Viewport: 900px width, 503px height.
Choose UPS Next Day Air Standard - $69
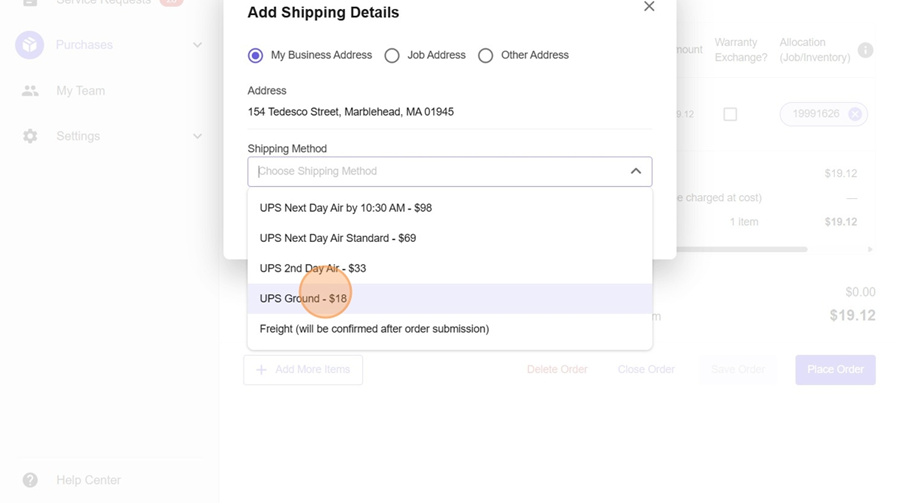click(x=338, y=238)
